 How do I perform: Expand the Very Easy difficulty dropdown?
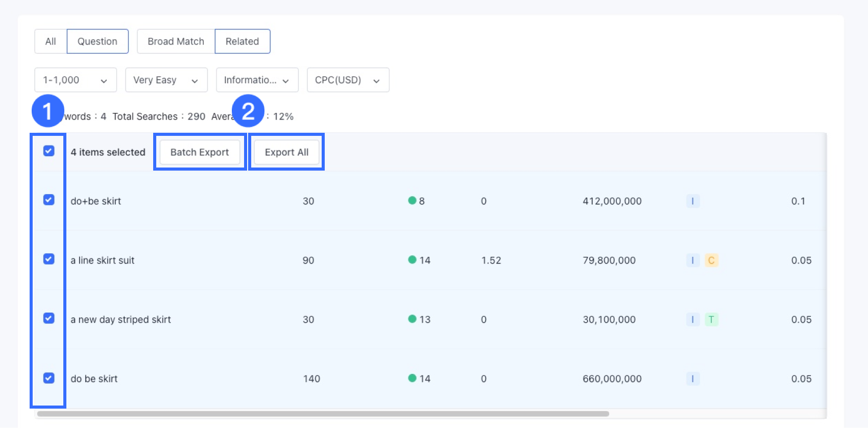(x=166, y=80)
